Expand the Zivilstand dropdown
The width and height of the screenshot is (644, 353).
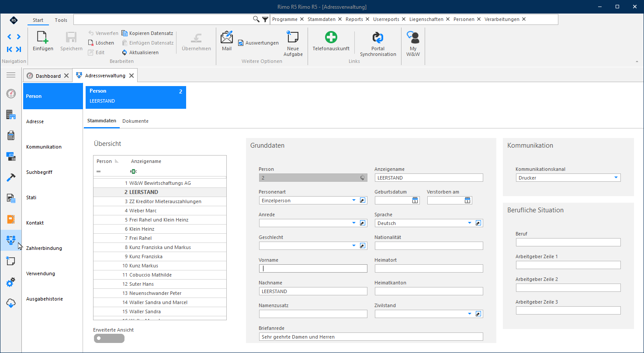click(470, 314)
